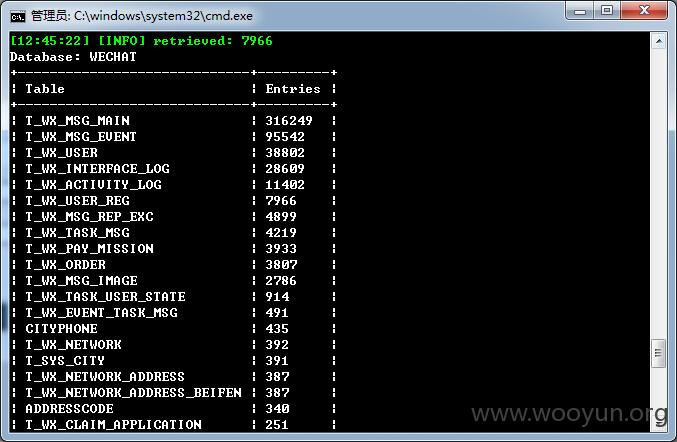
Task: Click the entries value 392
Action: 277,344
